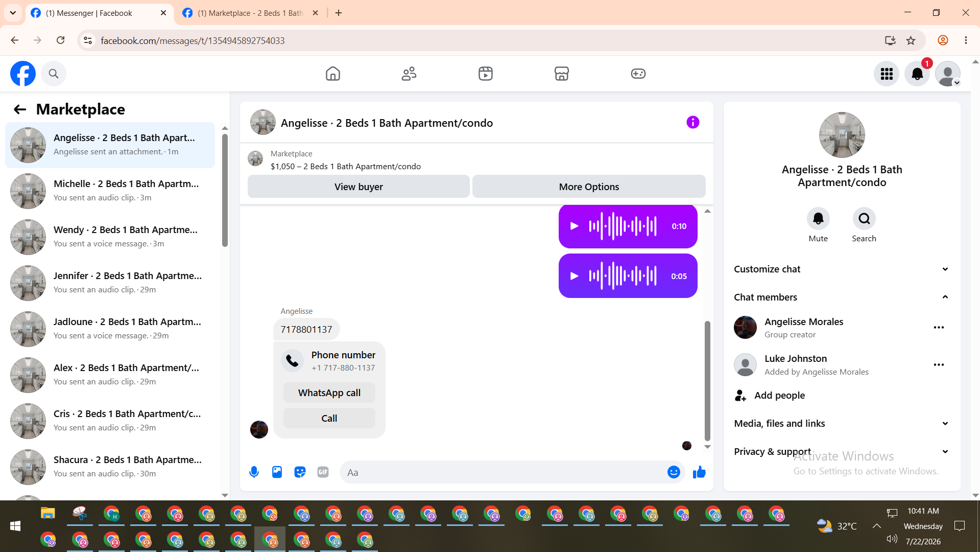Click Add people to the chat

770,396
